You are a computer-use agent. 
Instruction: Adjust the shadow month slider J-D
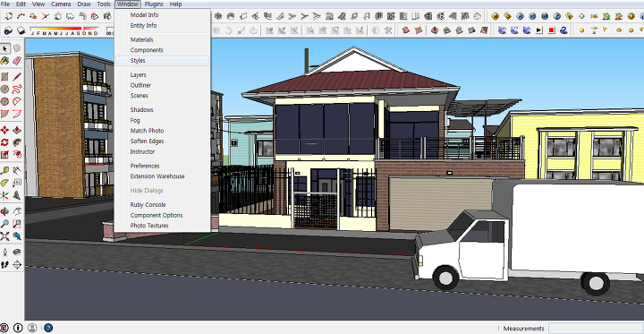pyautogui.click(x=64, y=30)
